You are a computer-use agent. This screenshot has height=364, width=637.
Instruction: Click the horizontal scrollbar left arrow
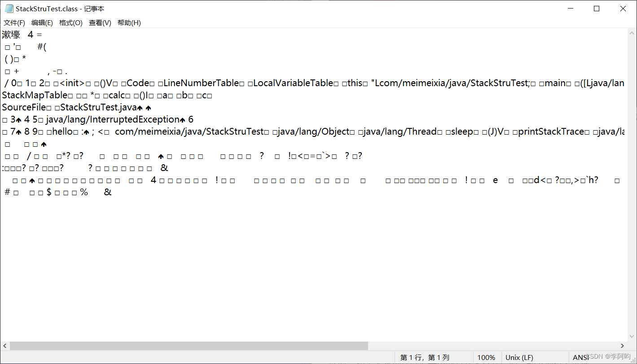4,346
